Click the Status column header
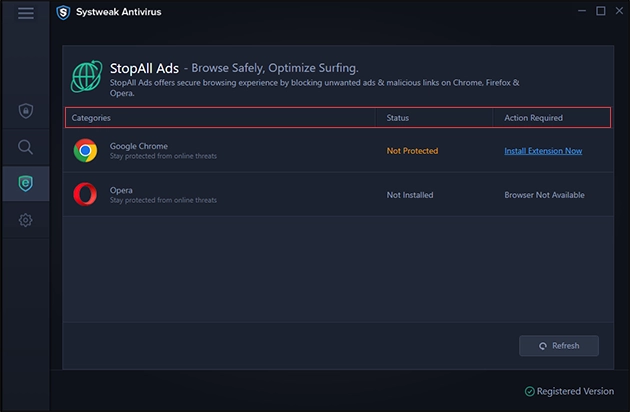 point(398,118)
